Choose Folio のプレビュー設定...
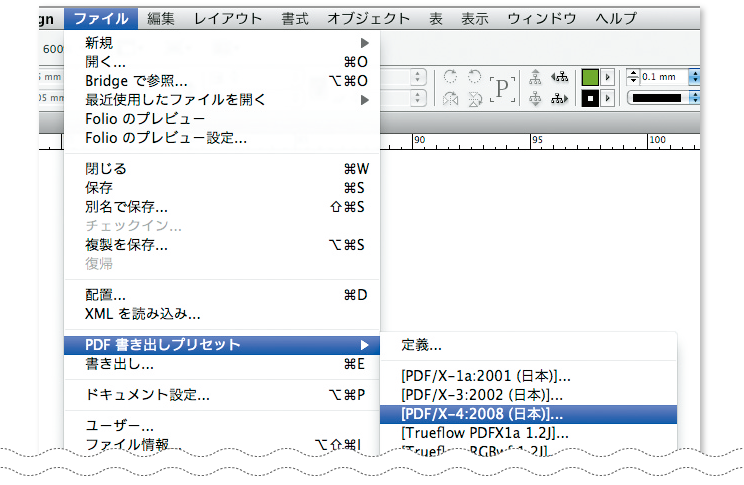The image size is (744, 485). tap(222, 138)
